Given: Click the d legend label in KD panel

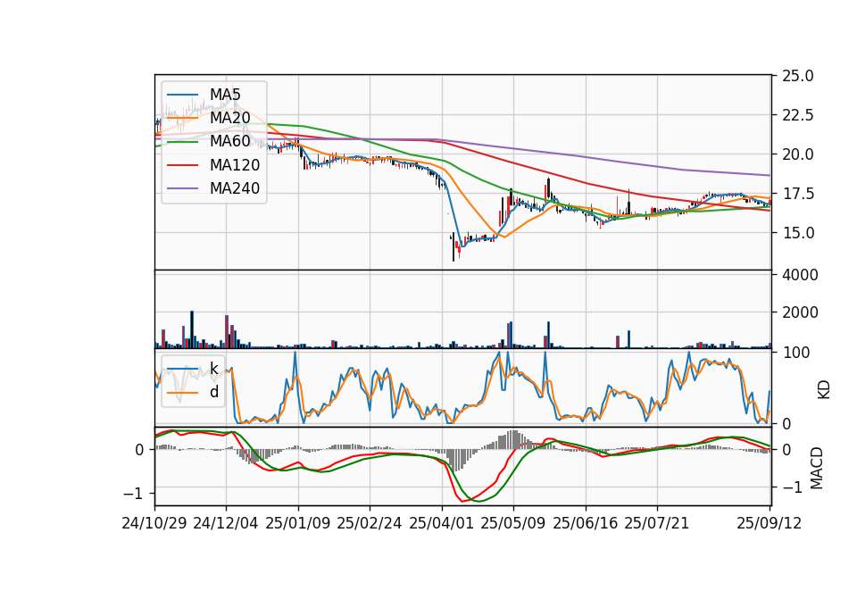Looking at the screenshot, I should [214, 392].
